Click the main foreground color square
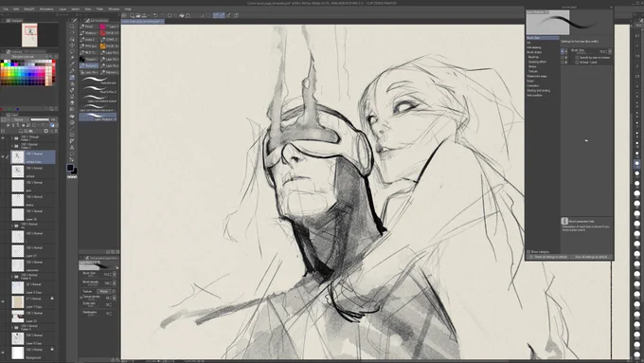 (x=70, y=168)
